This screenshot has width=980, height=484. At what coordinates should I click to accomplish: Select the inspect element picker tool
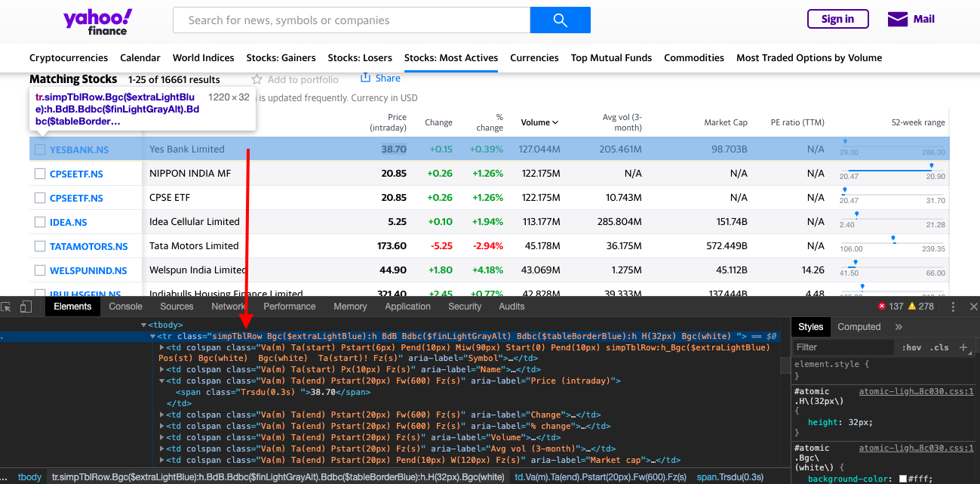8,306
